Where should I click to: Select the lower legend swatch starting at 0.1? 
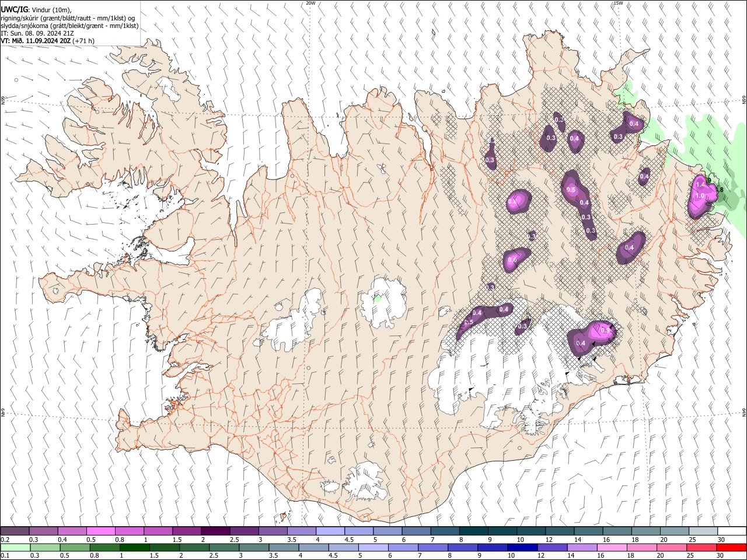15,547
